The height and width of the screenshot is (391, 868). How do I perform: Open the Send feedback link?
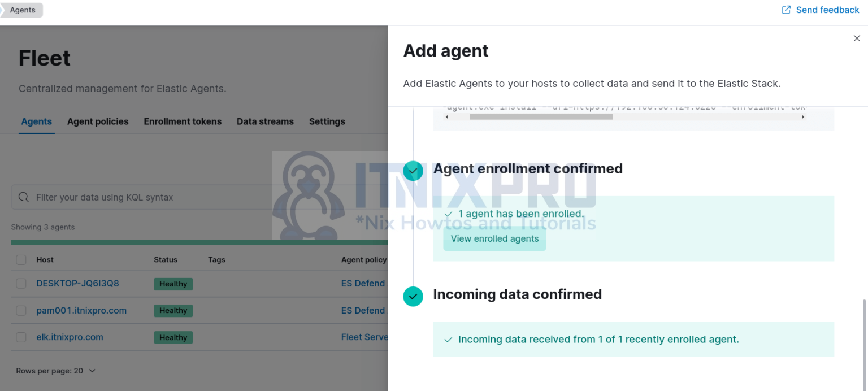pos(827,10)
